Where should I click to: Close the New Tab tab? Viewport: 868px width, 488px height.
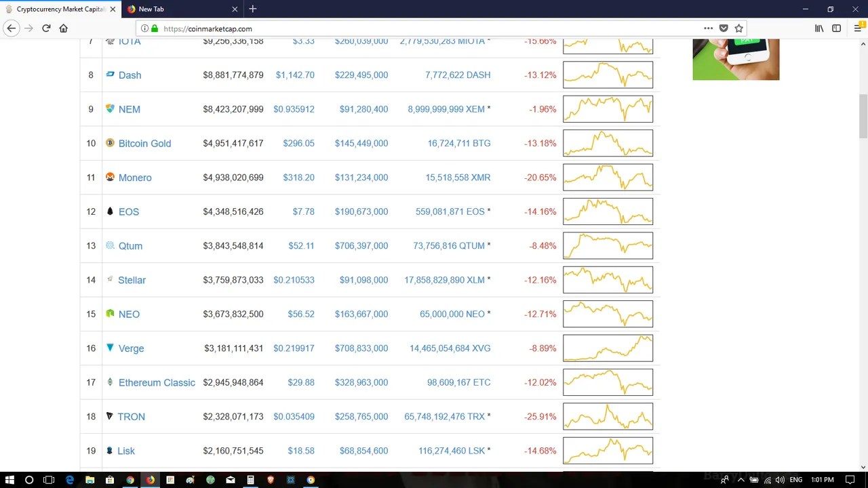coord(235,9)
